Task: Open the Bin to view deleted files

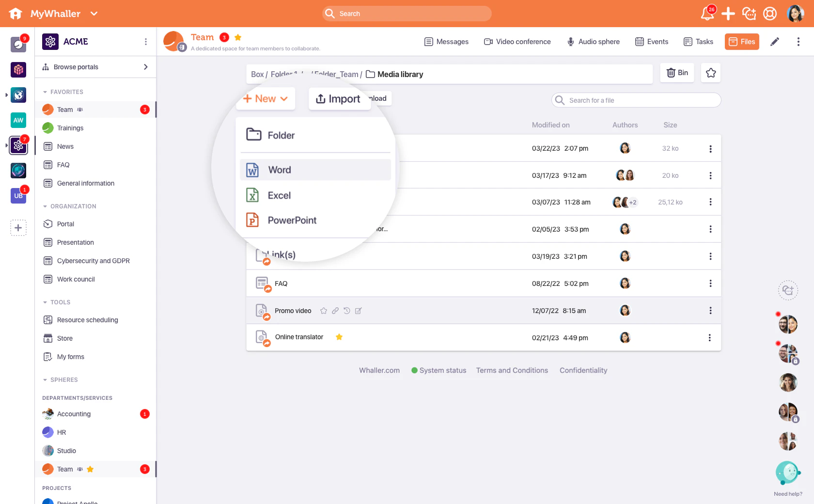Action: (677, 73)
